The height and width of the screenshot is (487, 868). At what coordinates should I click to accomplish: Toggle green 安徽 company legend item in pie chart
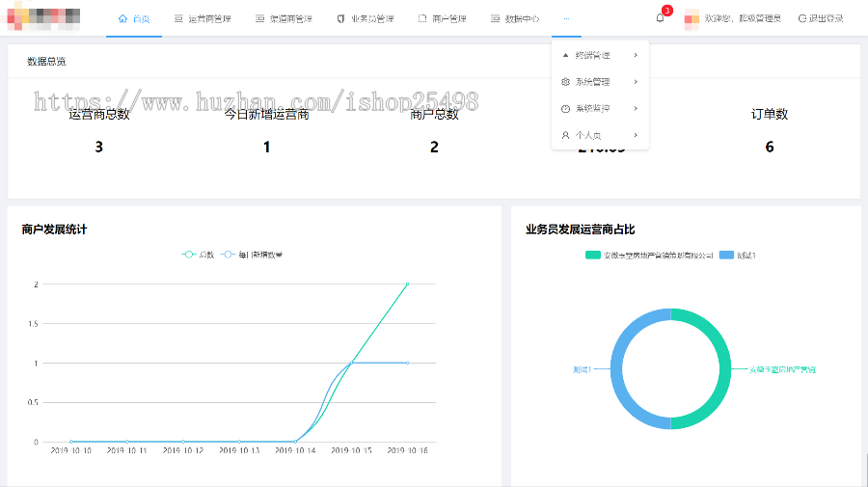(x=649, y=256)
